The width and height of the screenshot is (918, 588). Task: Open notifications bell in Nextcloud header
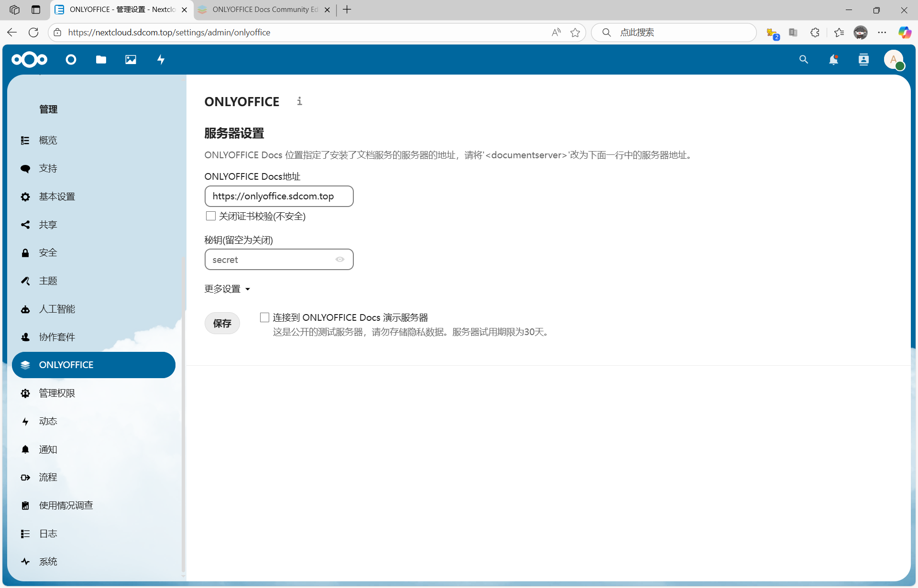coord(833,60)
